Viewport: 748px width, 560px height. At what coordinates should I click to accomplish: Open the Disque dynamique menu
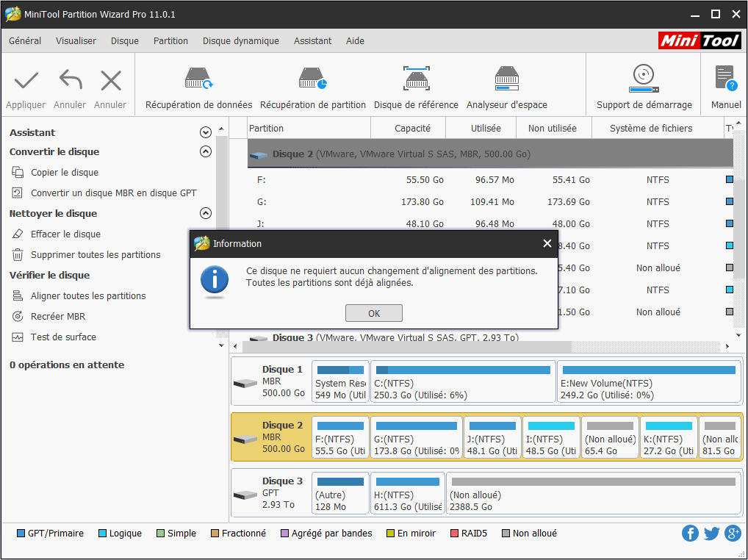tap(241, 41)
